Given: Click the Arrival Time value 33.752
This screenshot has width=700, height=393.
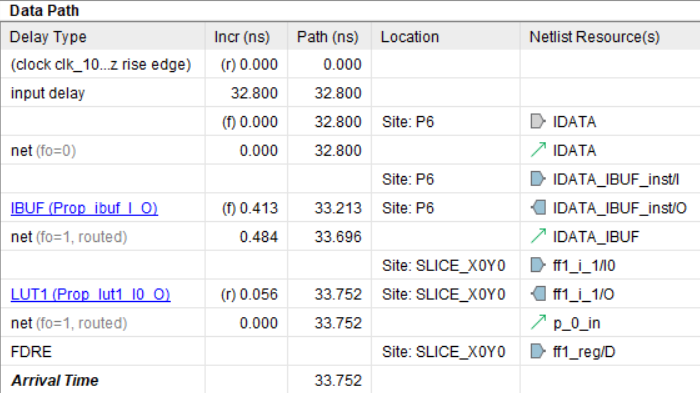Looking at the screenshot, I should coord(338,380).
